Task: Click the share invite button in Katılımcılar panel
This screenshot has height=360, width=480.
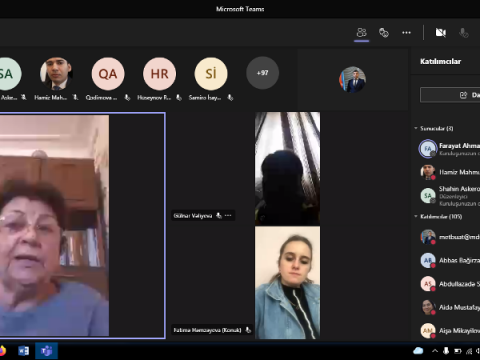Action: (x=450, y=95)
